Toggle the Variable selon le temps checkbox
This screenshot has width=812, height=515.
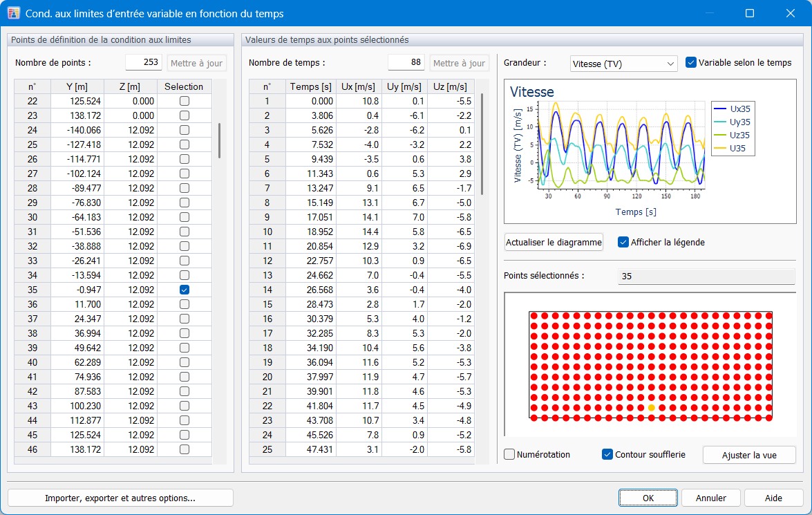691,63
